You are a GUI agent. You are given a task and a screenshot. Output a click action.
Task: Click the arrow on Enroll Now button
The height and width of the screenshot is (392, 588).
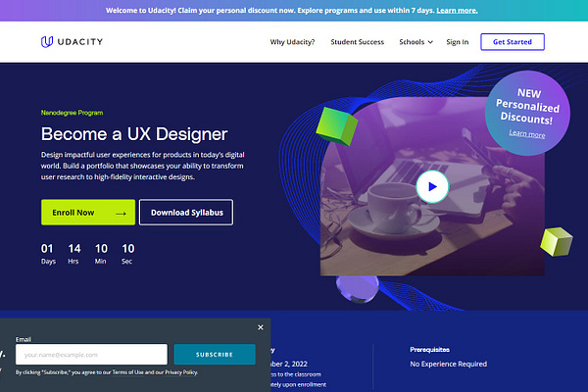pos(121,213)
